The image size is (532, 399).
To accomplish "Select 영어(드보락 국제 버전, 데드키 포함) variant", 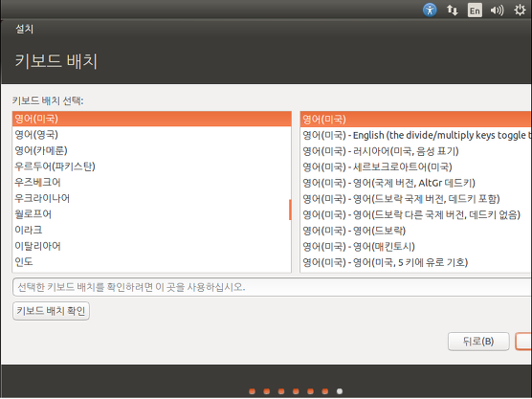I will [x=416, y=199].
